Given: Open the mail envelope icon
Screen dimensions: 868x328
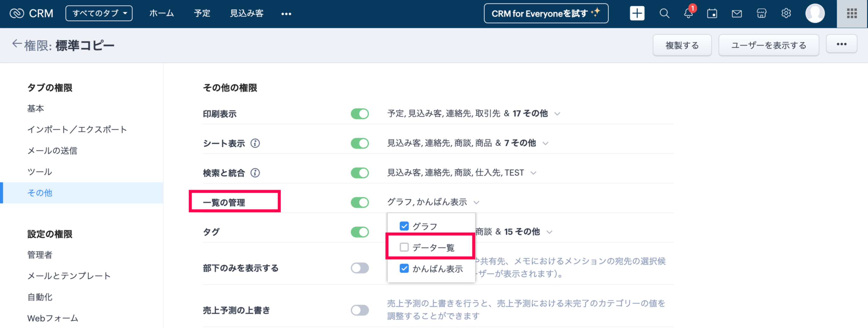Looking at the screenshot, I should (737, 14).
